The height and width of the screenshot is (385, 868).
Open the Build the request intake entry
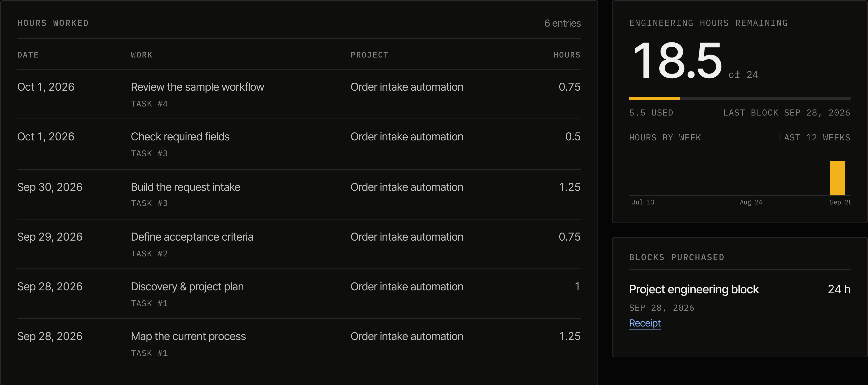299,194
